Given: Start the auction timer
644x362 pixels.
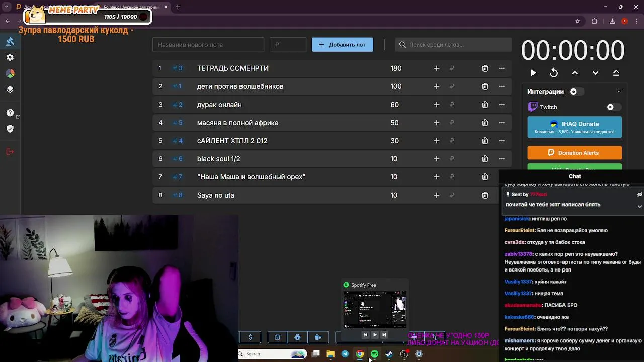Looking at the screenshot, I should pos(533,73).
